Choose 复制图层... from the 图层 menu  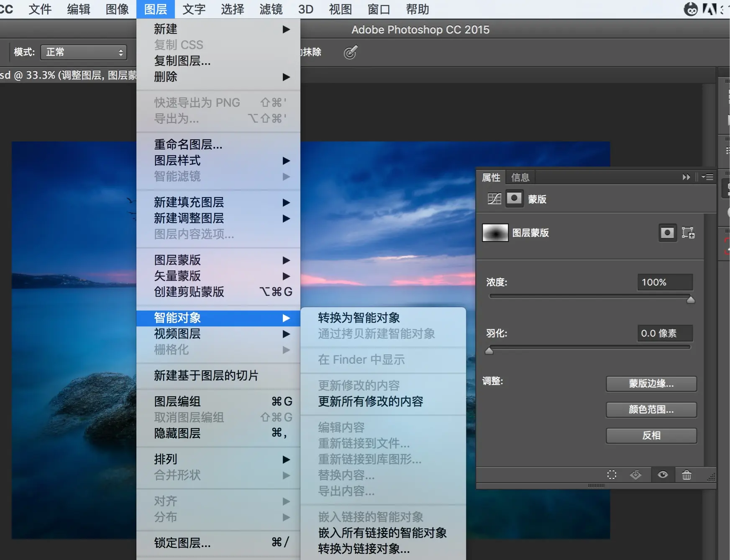218,61
